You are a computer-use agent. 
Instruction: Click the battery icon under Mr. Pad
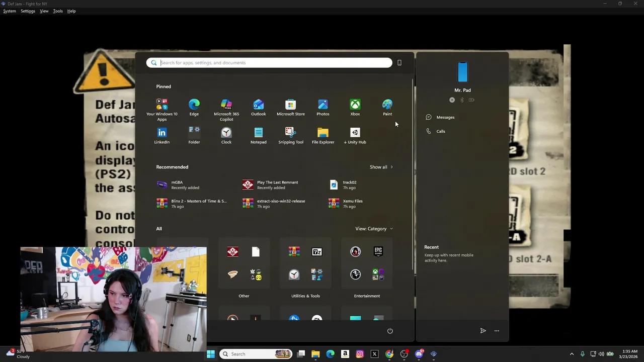tap(471, 100)
